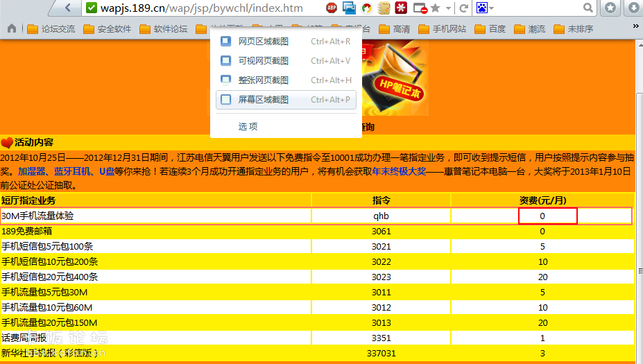Select 可视网页截图 from the screenshot menu
This screenshot has height=364, width=643.
(286, 61)
